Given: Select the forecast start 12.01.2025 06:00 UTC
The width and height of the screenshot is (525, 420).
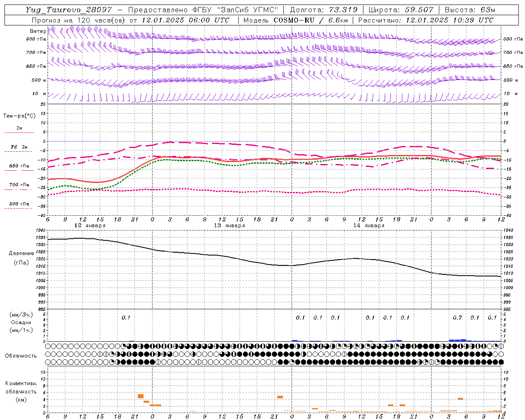Looking at the screenshot, I should tap(185, 20).
